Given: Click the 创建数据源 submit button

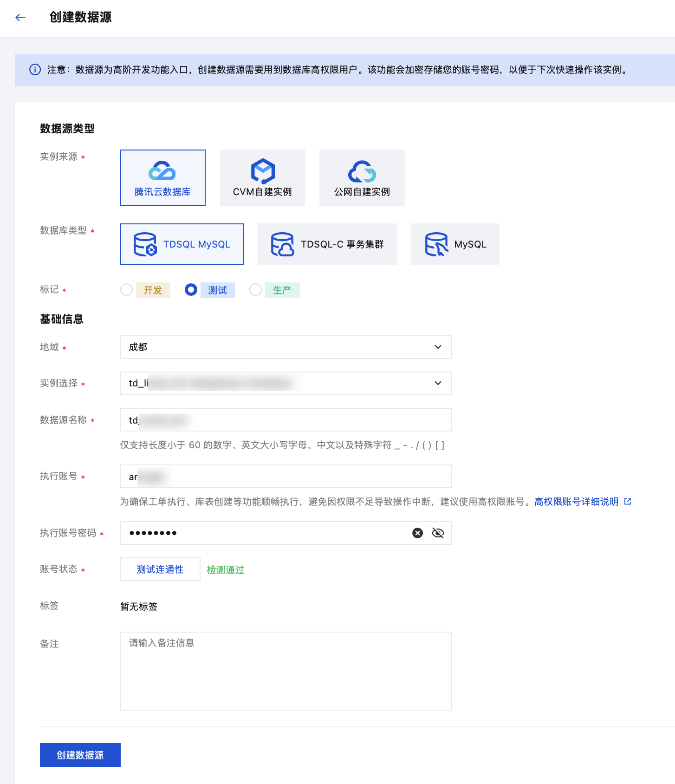Looking at the screenshot, I should 80,755.
